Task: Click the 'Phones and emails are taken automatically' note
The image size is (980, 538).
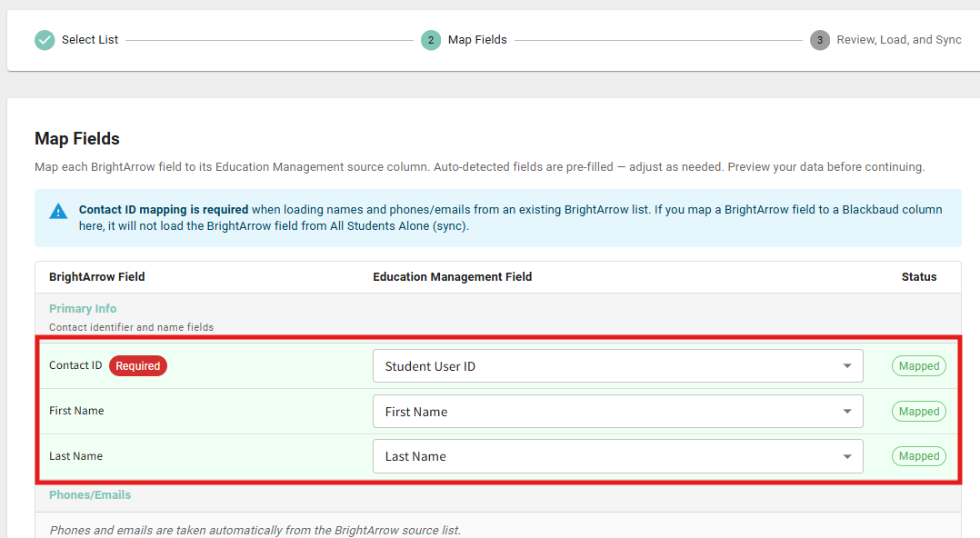Action: 255,530
